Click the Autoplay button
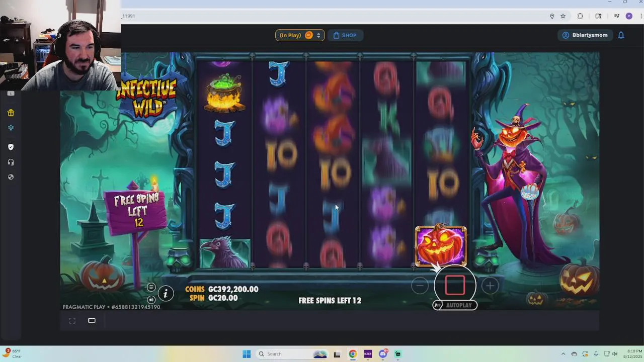644x362 pixels. [x=455, y=305]
